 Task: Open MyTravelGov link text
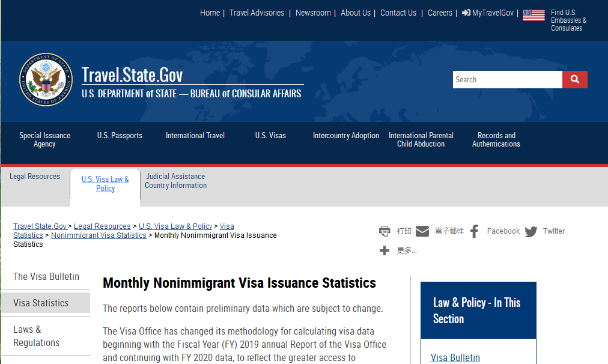(493, 13)
